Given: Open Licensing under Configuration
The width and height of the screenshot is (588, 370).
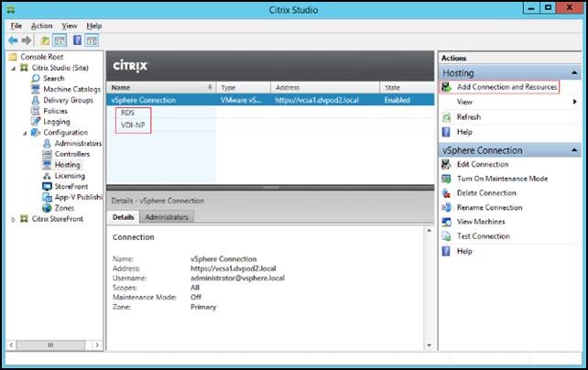Looking at the screenshot, I should [x=70, y=176].
